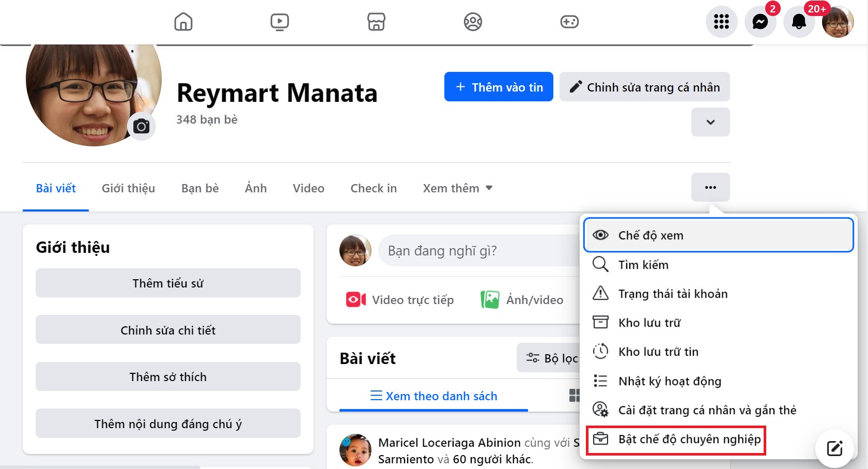Viewport: 868px width, 469px height.
Task: Start a Video trực tiếp live video
Action: pyautogui.click(x=400, y=300)
